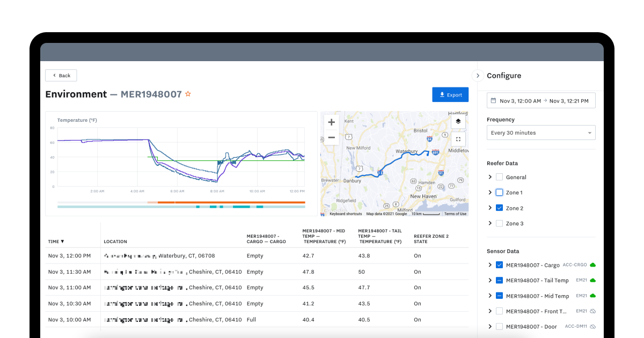The width and height of the screenshot is (644, 338).
Task: Expand MER1948007 - Door sensor row
Action: click(490, 326)
